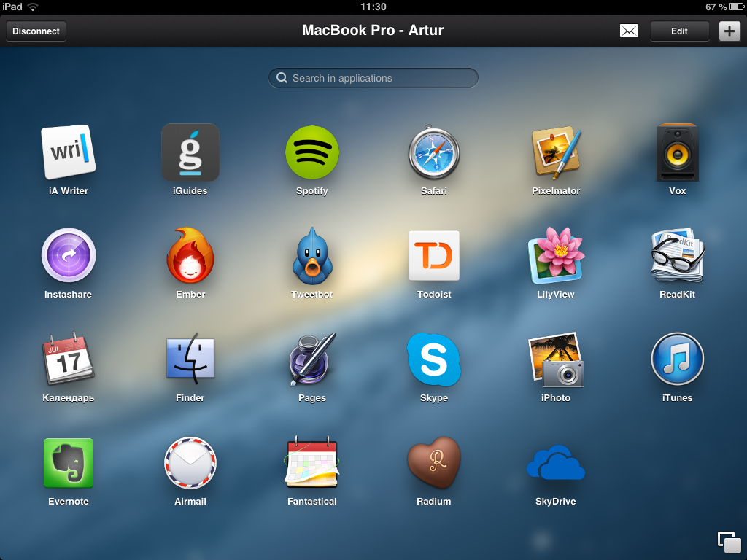Click the Disconnect button
Screen dimensions: 747x560
tap(36, 31)
